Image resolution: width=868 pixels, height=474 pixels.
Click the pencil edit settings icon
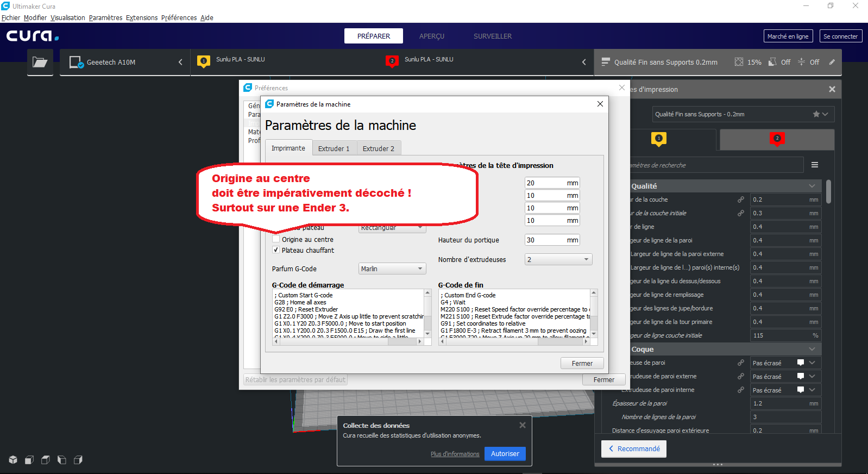click(x=832, y=62)
